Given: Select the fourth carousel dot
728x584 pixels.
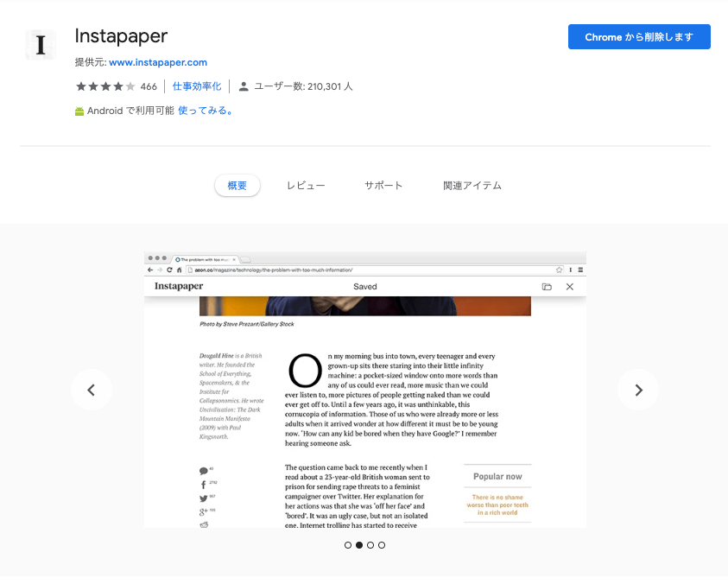Looking at the screenshot, I should coord(381,545).
